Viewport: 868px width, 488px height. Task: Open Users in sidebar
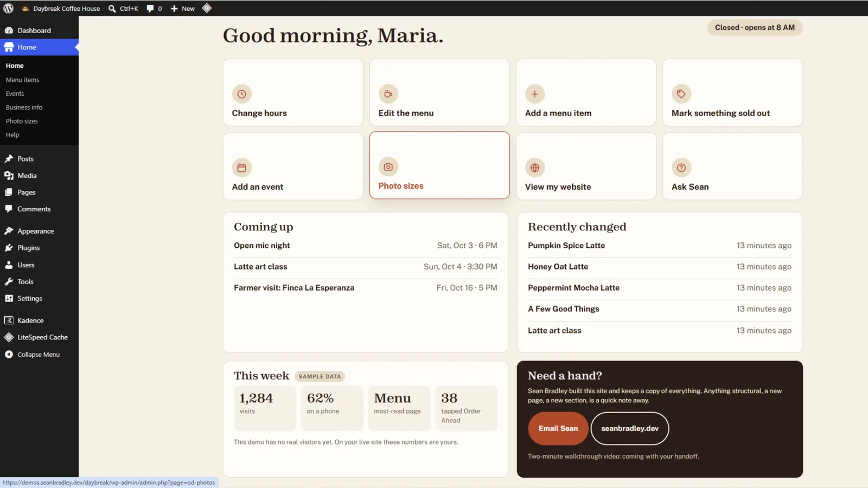39,265
